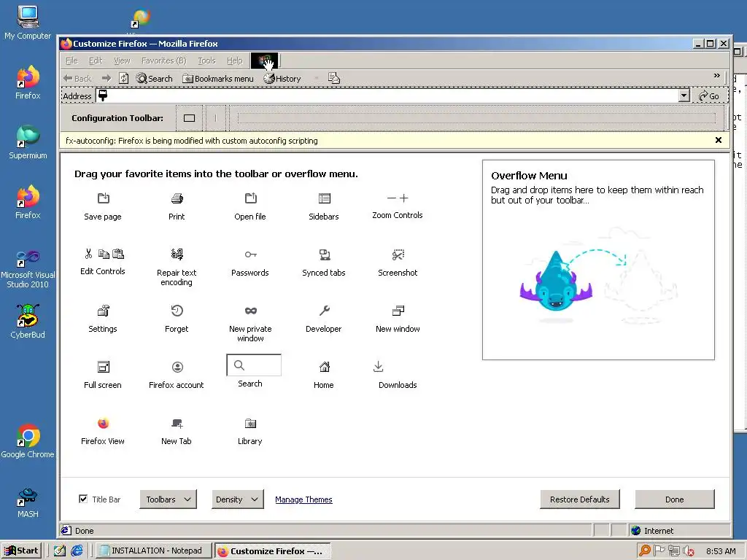
Task: Select the Developer wrench icon
Action: click(325, 311)
